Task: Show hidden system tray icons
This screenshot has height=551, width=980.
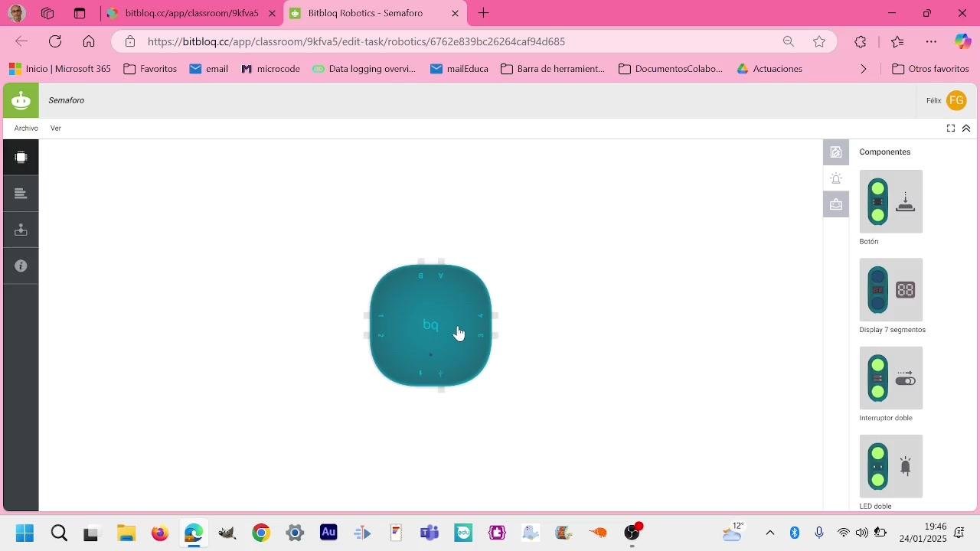Action: tap(770, 533)
